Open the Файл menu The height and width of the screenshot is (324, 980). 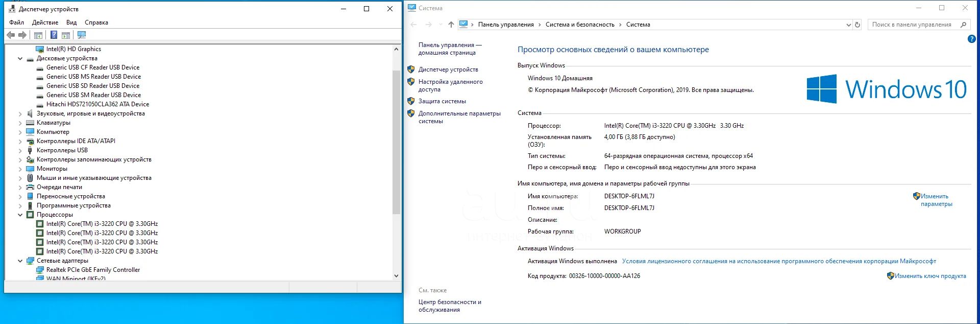pos(16,22)
